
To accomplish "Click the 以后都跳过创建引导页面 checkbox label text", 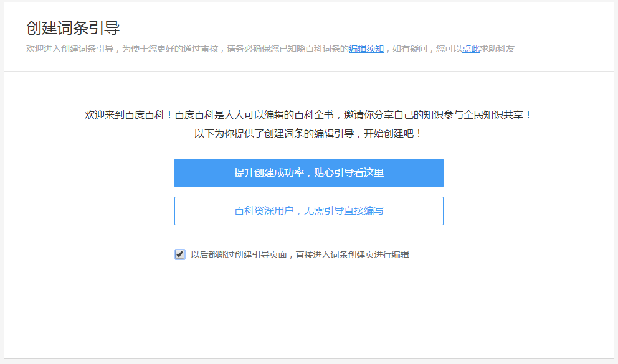I will pyautogui.click(x=300, y=254).
